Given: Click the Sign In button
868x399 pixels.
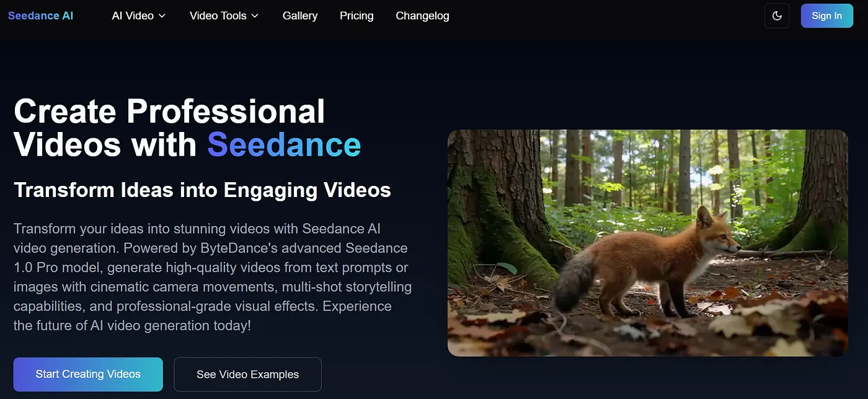Looking at the screenshot, I should [826, 15].
